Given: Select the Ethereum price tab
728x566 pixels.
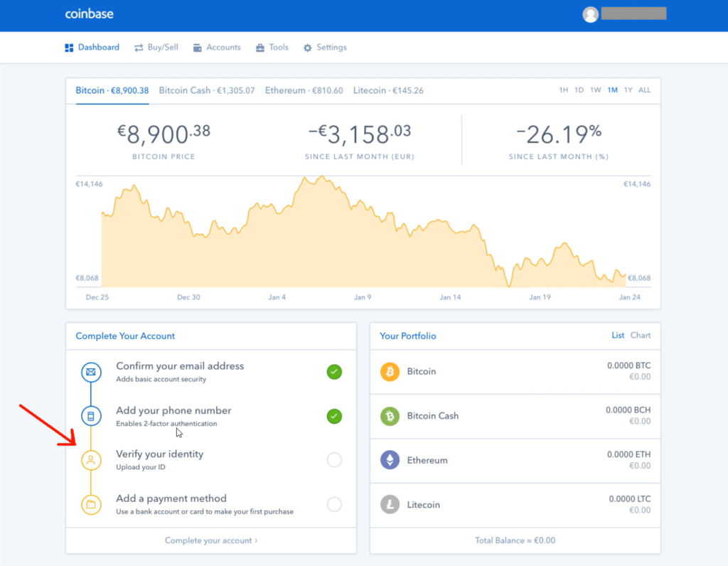Looking at the screenshot, I should coord(304,90).
